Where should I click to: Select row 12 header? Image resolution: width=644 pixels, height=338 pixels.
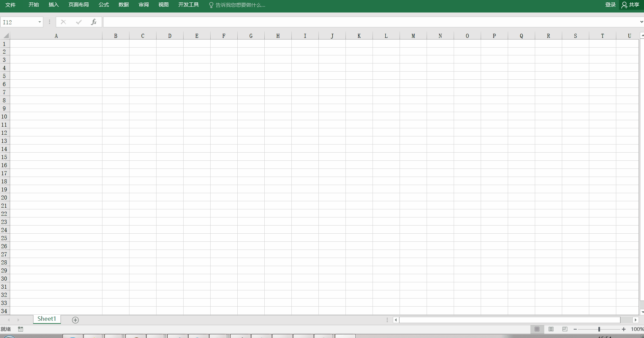click(x=5, y=133)
